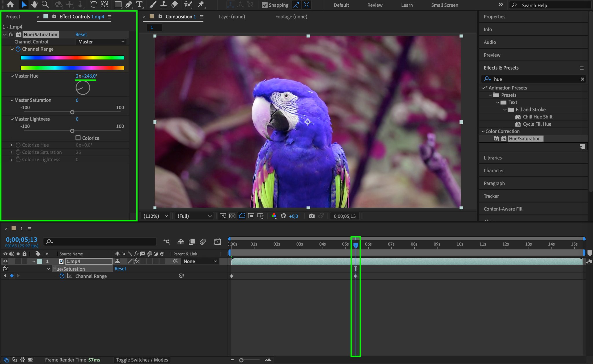Reset Hue/Saturation in Effect Controls
593x364 pixels.
coord(81,34)
